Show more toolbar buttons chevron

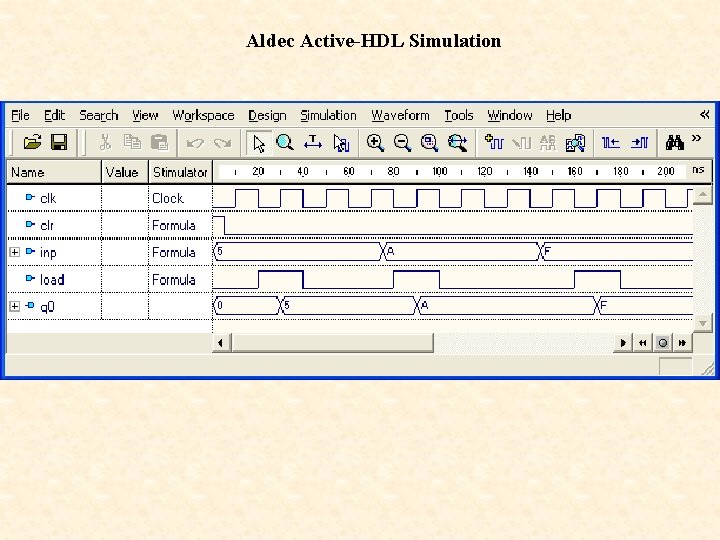coord(697,138)
